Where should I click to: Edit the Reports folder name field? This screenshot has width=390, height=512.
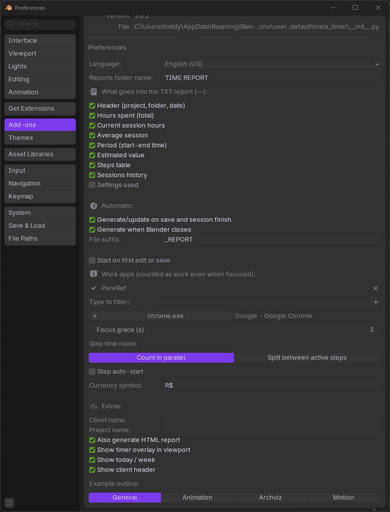coord(272,78)
